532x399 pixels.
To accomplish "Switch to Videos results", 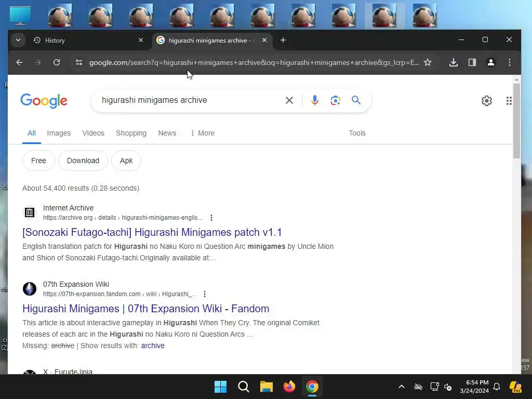I will 94,133.
